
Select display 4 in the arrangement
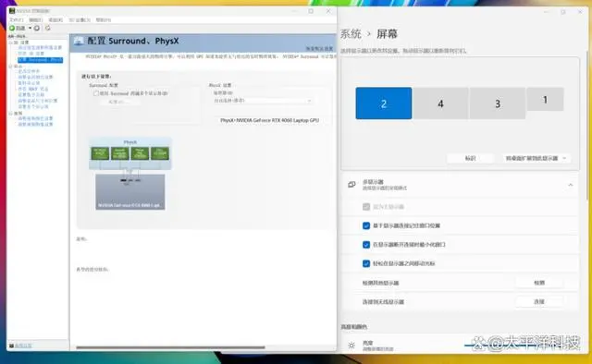pyautogui.click(x=440, y=103)
